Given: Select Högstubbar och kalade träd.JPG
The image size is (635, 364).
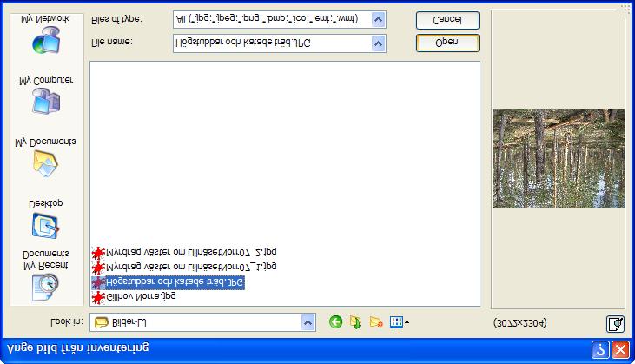Looking at the screenshot, I should (175, 282).
